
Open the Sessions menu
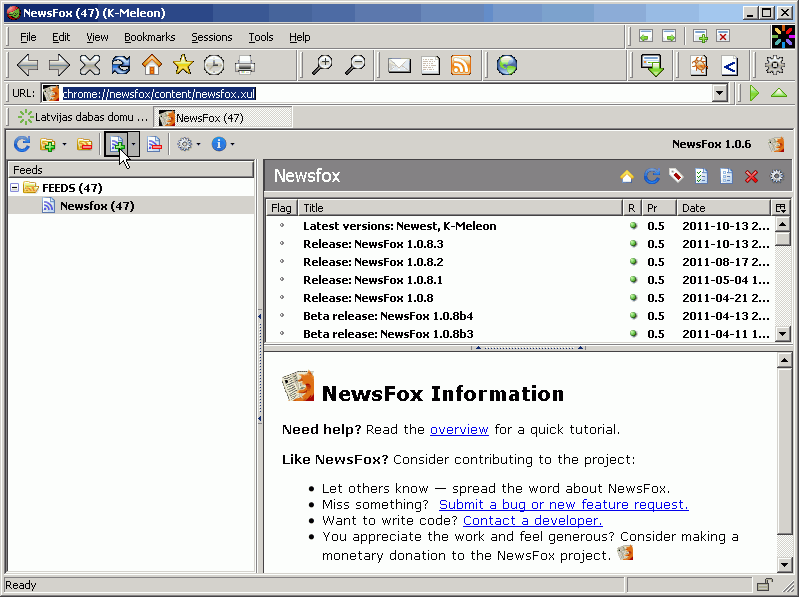211,37
